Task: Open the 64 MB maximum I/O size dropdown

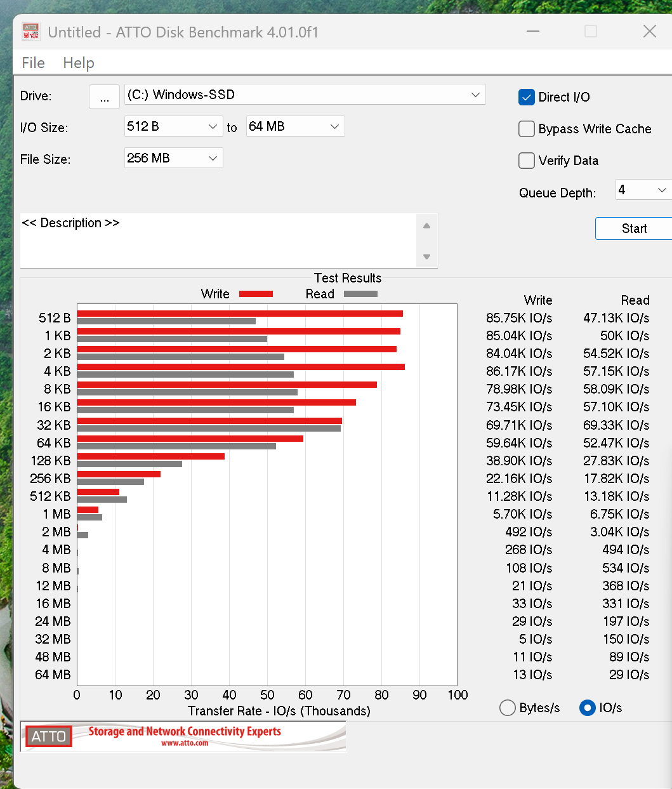Action: pyautogui.click(x=334, y=126)
